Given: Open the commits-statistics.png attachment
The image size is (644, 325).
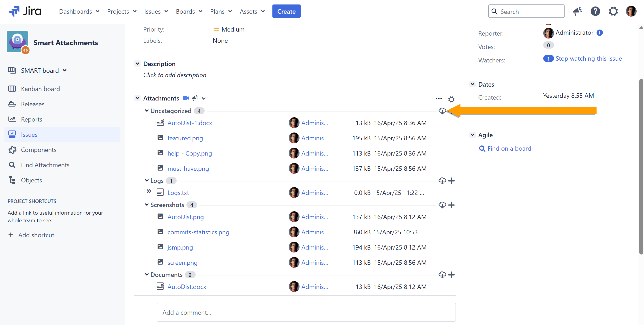Looking at the screenshot, I should (x=198, y=232).
